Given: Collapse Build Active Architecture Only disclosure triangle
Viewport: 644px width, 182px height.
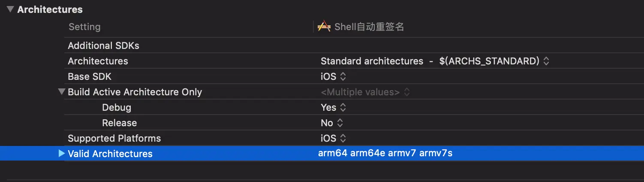Looking at the screenshot, I should pos(61,91).
